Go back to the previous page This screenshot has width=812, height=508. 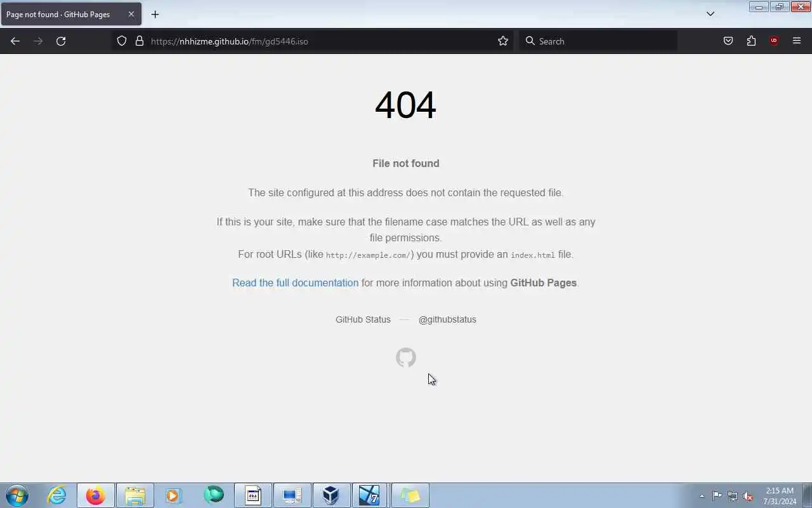coord(15,41)
